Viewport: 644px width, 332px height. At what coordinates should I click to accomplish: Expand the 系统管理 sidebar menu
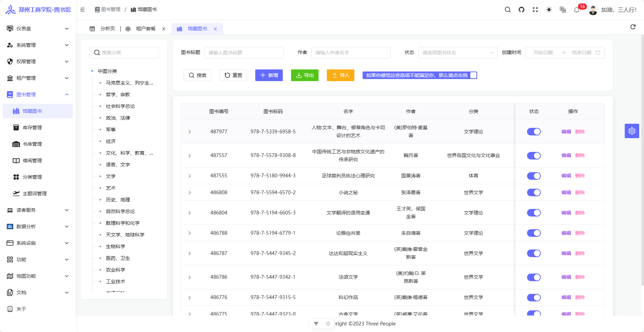(38, 45)
